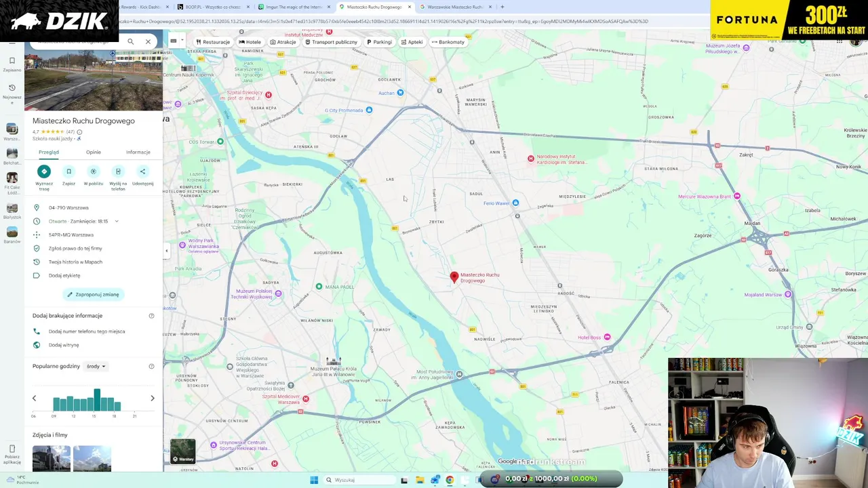Screen dimensions: 868x488
Task: Open the first photo under Zdjęcia i filmy
Action: [52, 458]
